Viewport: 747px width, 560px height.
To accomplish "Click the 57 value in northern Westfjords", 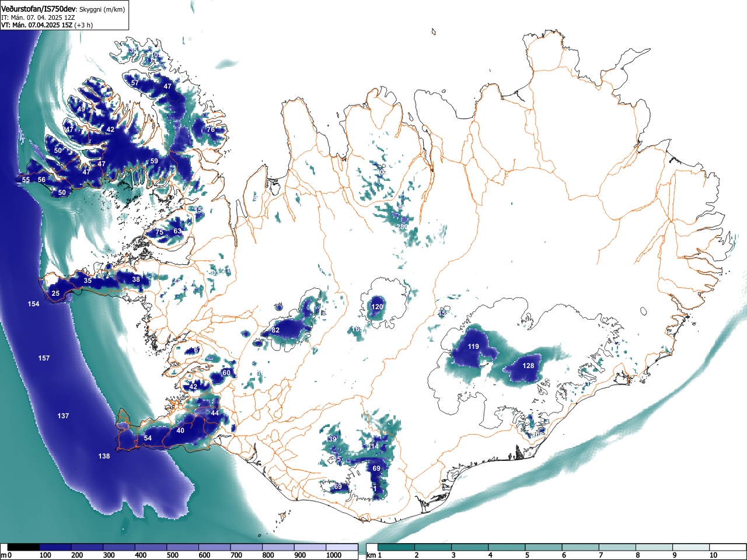I will (135, 83).
